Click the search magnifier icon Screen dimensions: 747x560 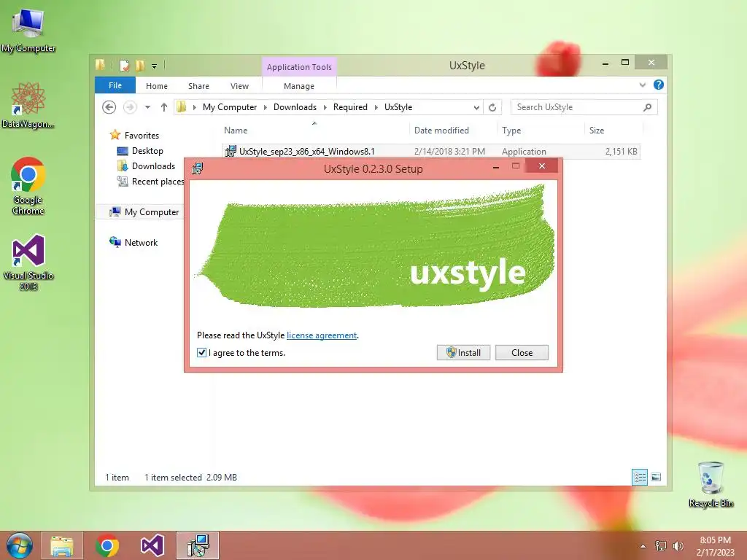(647, 107)
